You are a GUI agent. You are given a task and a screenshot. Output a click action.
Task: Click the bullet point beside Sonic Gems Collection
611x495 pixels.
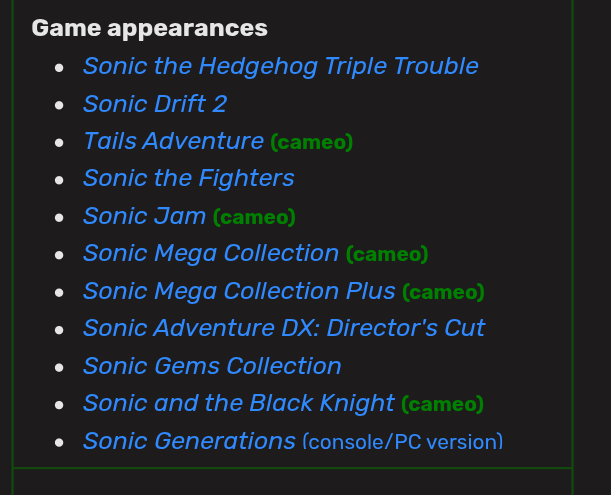coord(59,367)
